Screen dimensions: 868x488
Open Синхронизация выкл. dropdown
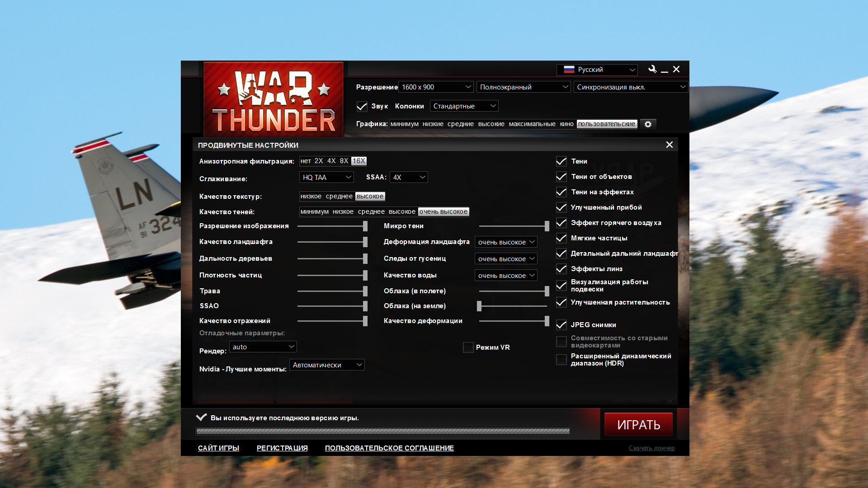[x=630, y=87]
